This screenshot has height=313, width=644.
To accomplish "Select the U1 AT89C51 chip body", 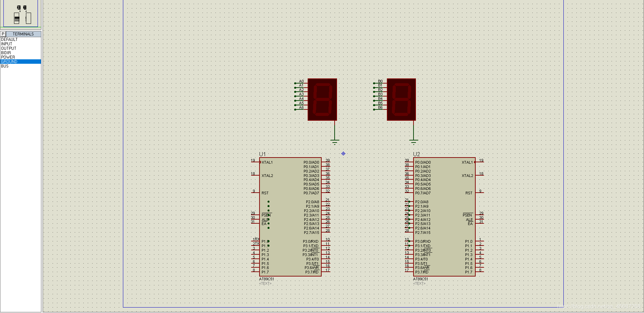I will pyautogui.click(x=290, y=217).
